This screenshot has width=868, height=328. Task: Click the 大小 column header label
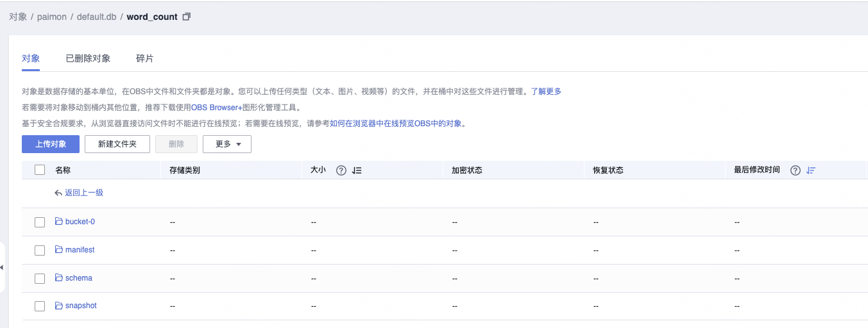click(318, 170)
